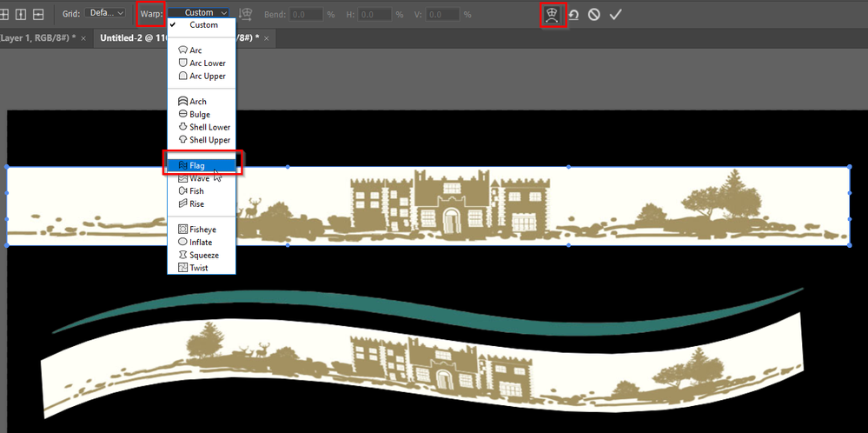This screenshot has height=433, width=868.
Task: Click the H distortion input field
Action: 375,15
